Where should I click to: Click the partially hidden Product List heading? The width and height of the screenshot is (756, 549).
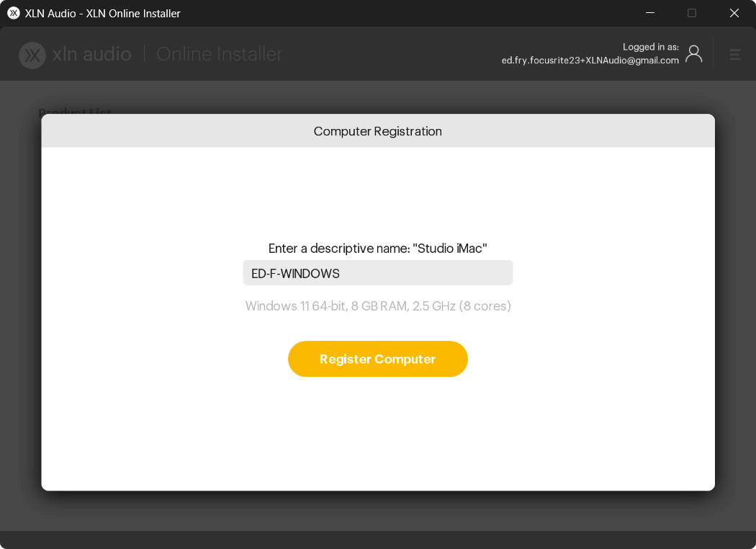click(75, 111)
